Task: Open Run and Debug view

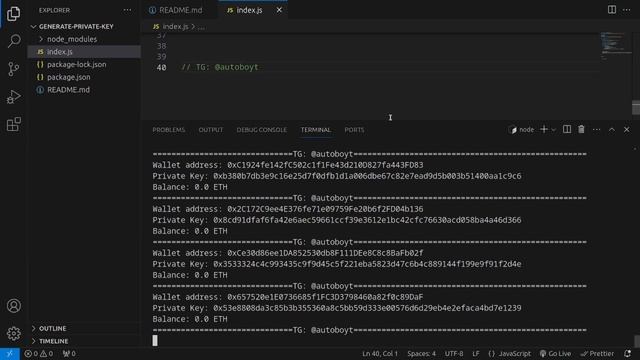Action: 13,97
